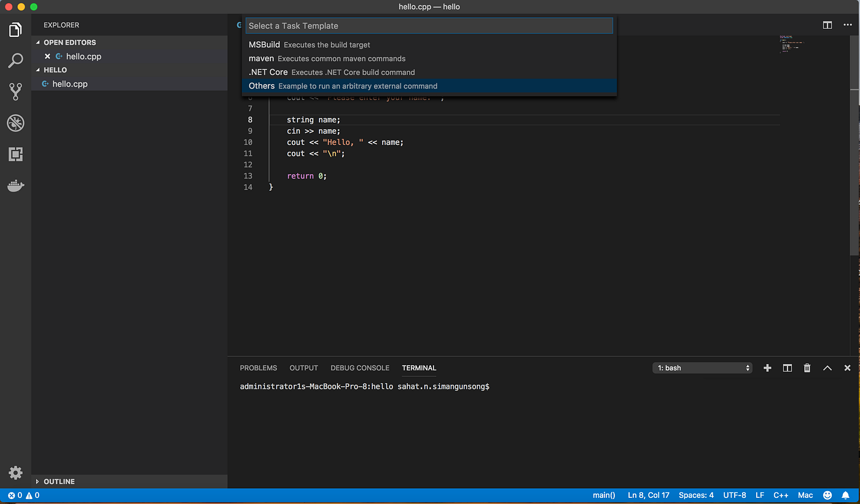This screenshot has height=504, width=860.
Task: Change indentation via Spaces: 4
Action: pos(696,495)
